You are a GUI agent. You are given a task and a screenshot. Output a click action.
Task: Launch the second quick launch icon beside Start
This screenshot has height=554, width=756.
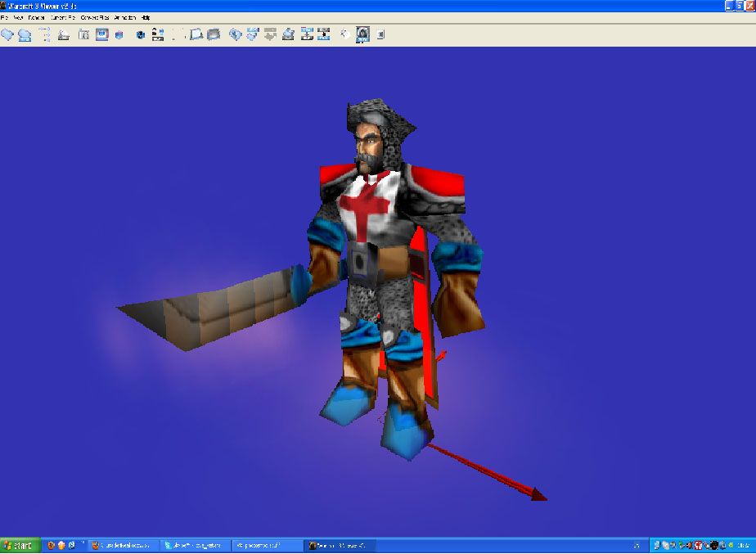(61, 545)
